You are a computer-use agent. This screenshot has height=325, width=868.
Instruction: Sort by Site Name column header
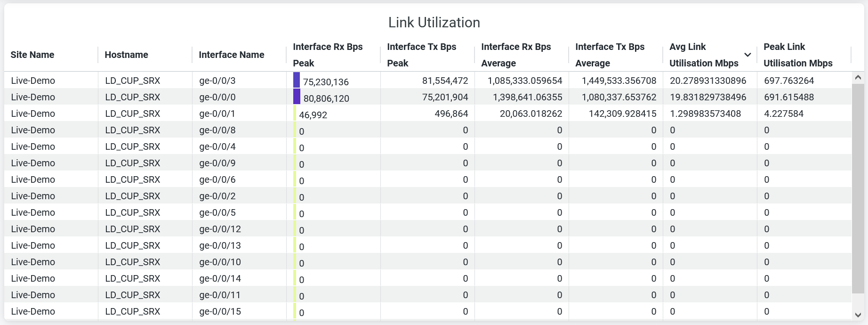[x=32, y=55]
